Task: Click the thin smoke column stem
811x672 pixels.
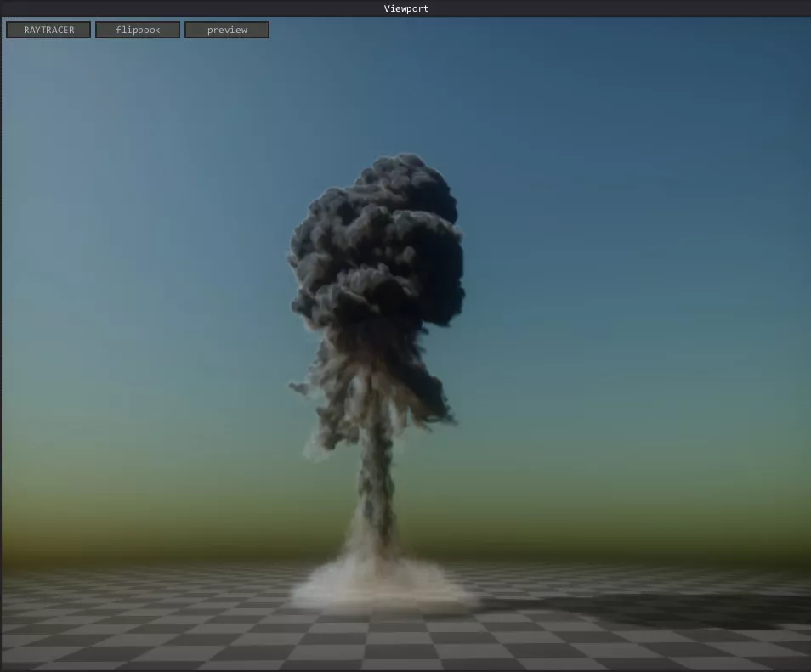Action: 375,484
